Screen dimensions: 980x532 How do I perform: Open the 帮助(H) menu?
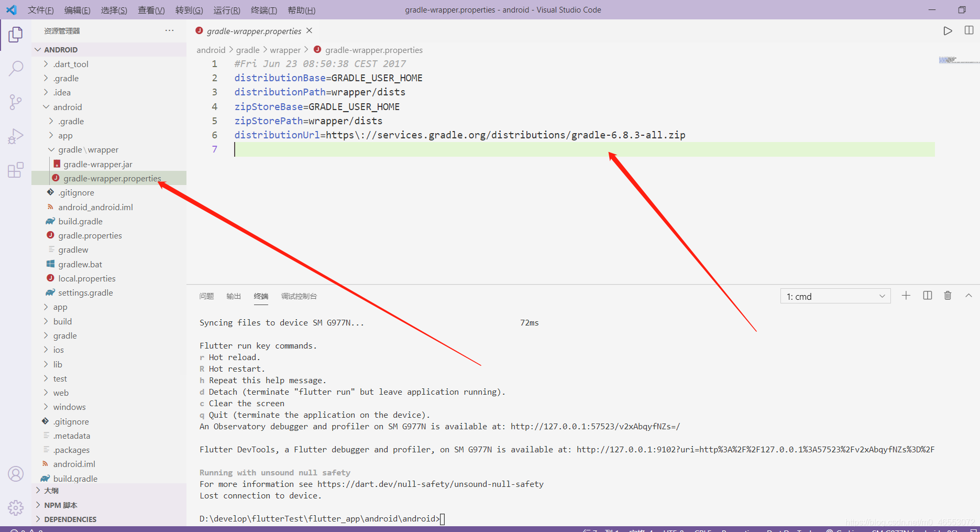pyautogui.click(x=301, y=10)
